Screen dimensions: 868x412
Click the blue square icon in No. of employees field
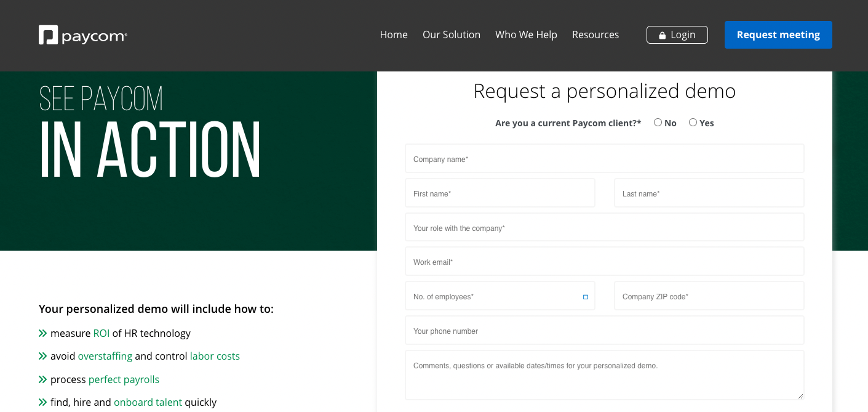pyautogui.click(x=585, y=296)
